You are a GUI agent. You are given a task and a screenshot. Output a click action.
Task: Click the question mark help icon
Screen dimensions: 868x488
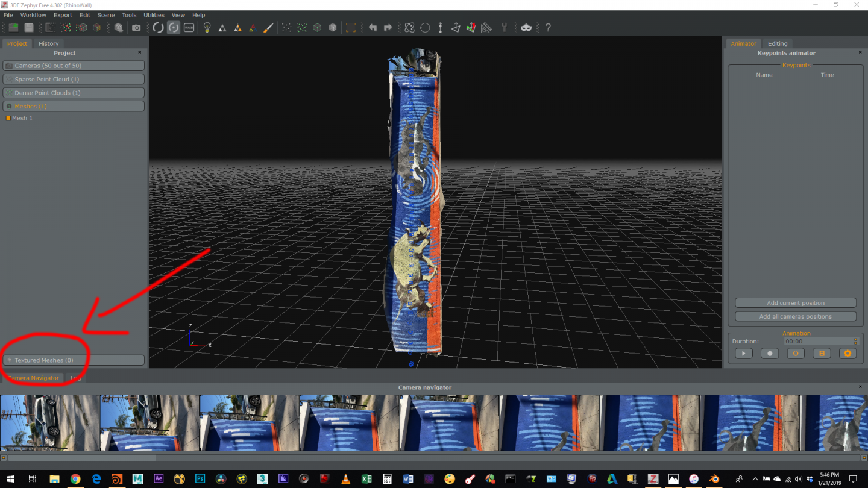[x=548, y=28]
